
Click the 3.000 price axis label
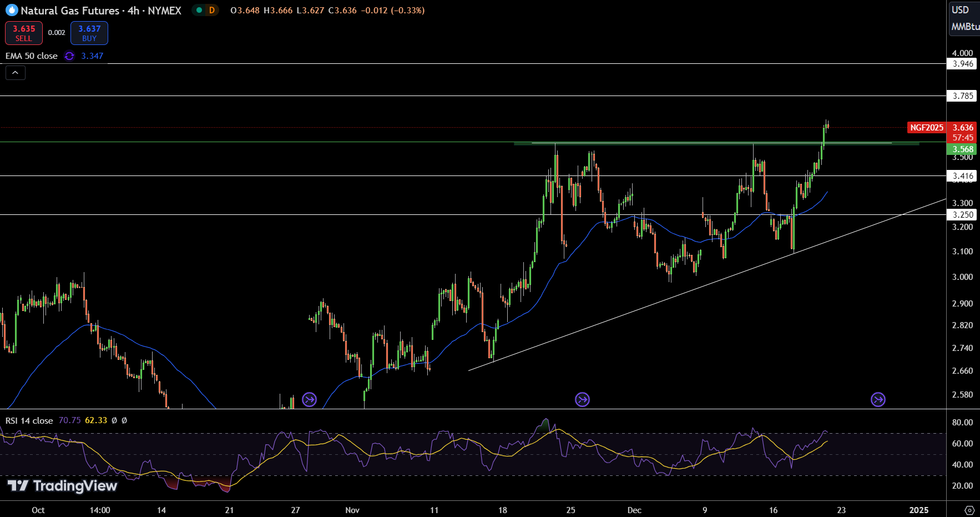click(962, 277)
